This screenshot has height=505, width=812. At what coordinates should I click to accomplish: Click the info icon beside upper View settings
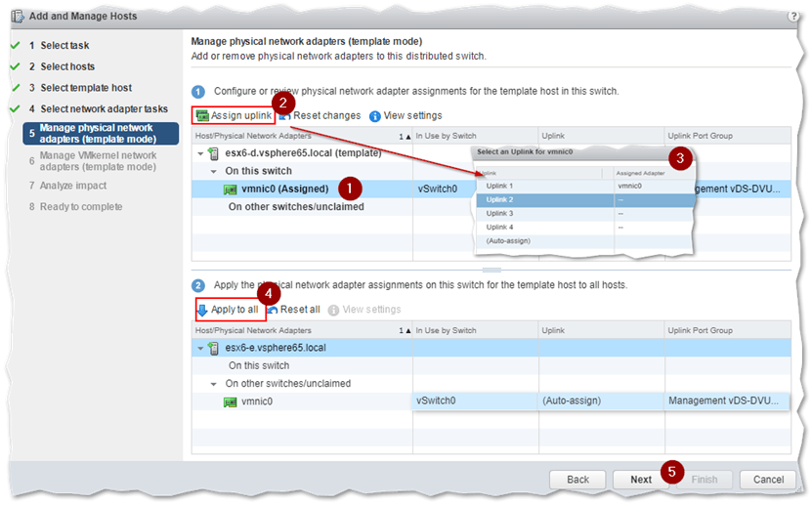point(375,116)
